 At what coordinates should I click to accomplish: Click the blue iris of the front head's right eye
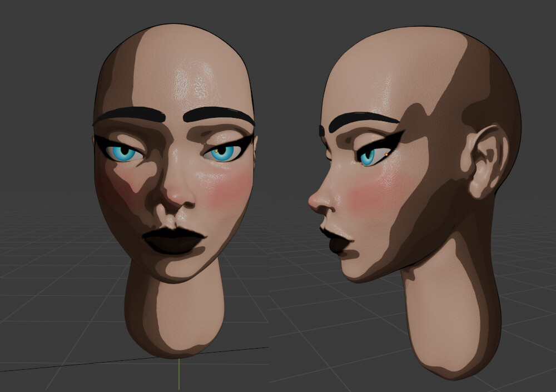[x=221, y=154]
